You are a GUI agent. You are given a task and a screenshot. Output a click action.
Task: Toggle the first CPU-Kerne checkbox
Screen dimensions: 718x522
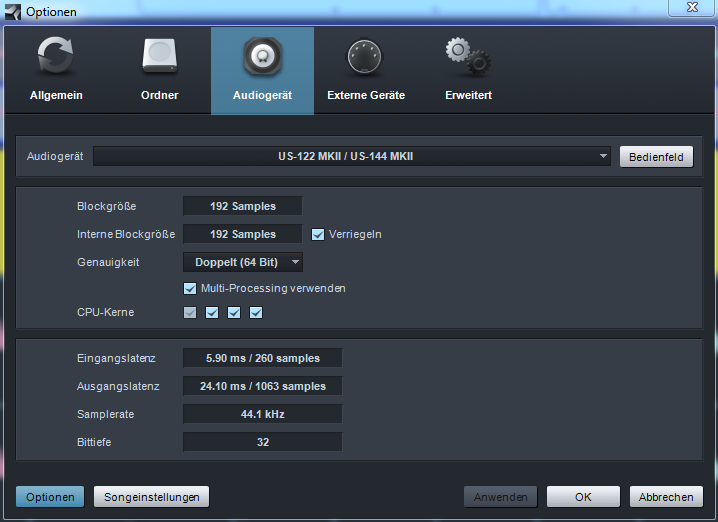[190, 313]
